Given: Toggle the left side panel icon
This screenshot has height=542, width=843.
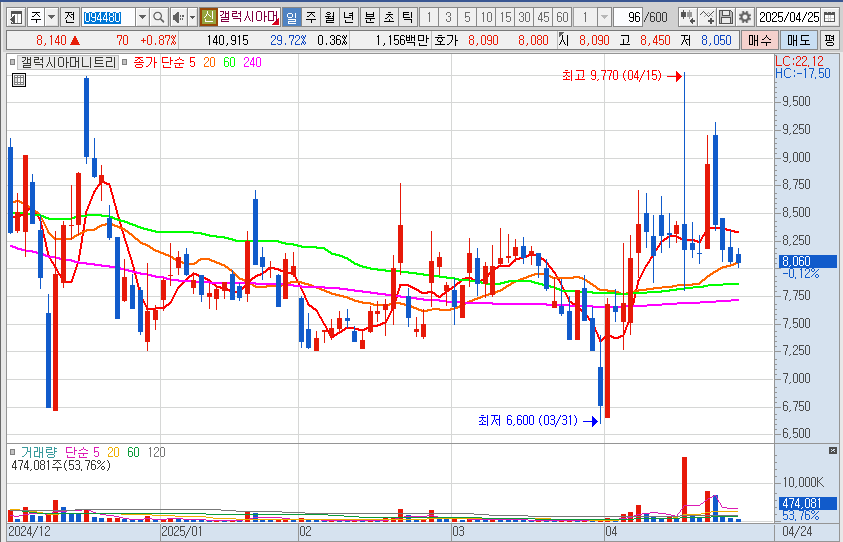Looking at the screenshot, I should pos(16,18).
